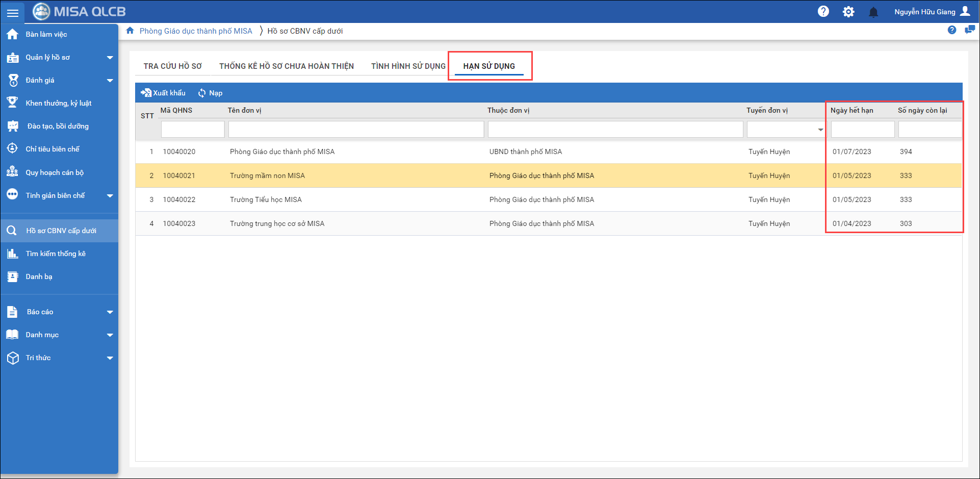
Task: Open Tìm kiếm thống kê in sidebar
Action: click(x=56, y=254)
